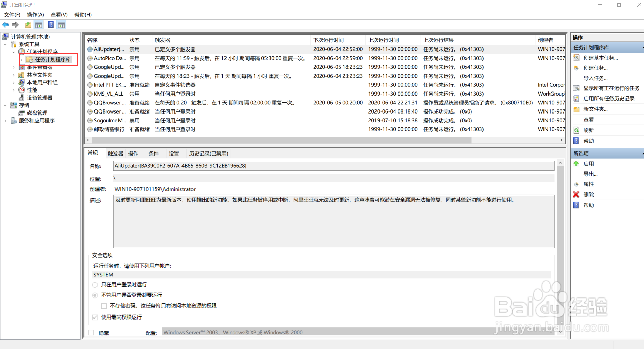Click the 共享文件夹 icon in the tree
Image resolution: width=644 pixels, height=349 pixels.
point(22,75)
